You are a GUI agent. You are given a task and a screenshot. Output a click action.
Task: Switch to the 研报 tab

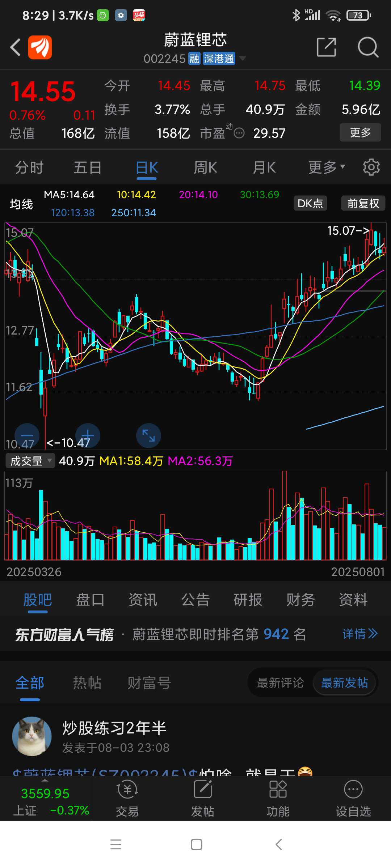pos(248,600)
